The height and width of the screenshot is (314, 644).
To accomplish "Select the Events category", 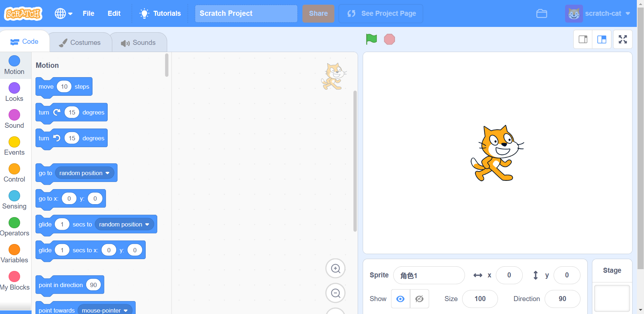I will click(14, 146).
